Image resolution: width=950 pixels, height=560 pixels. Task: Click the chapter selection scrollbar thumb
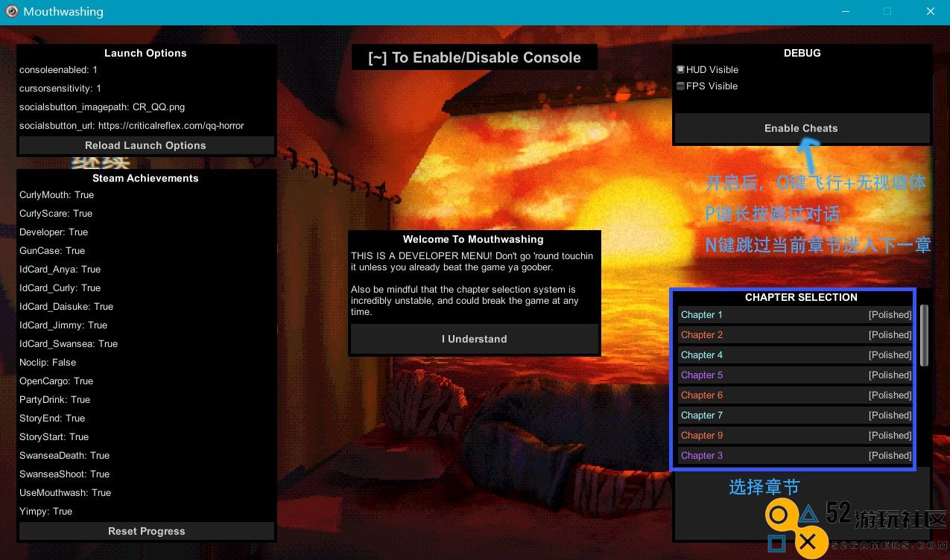coord(925,335)
